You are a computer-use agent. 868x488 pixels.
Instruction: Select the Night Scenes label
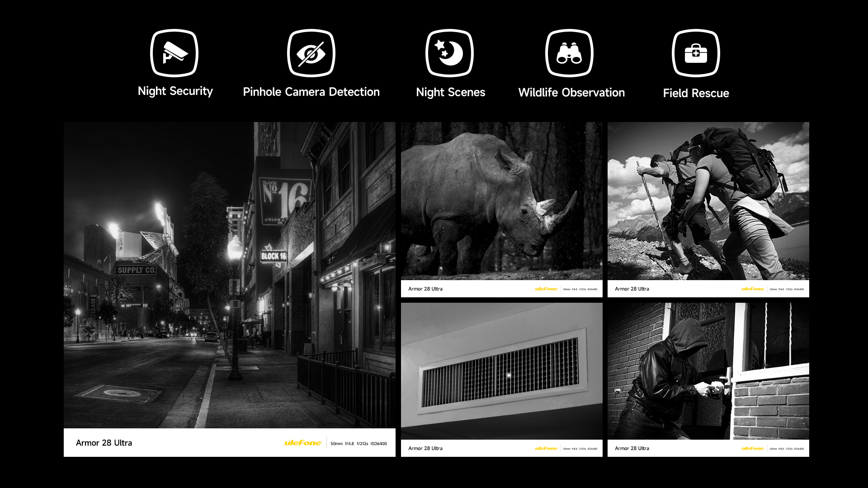tap(450, 92)
